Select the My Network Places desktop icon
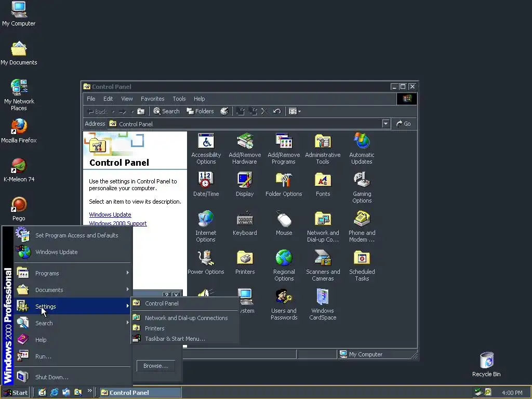 click(19, 95)
